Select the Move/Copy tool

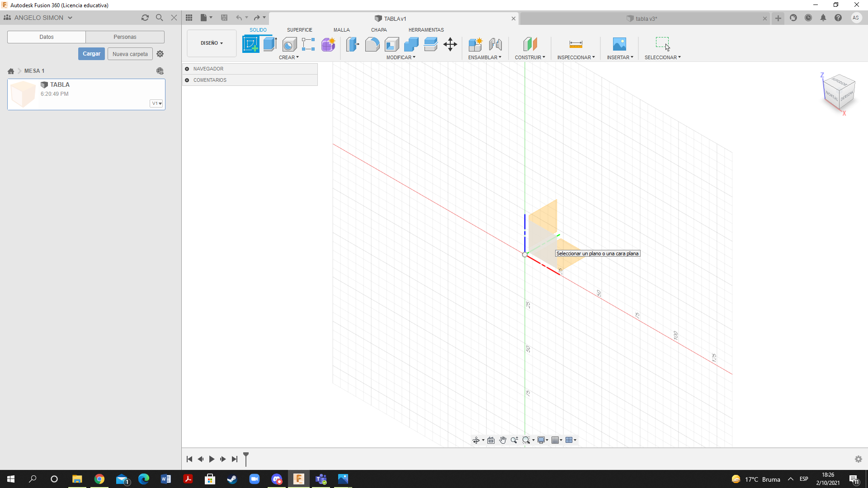tap(450, 44)
